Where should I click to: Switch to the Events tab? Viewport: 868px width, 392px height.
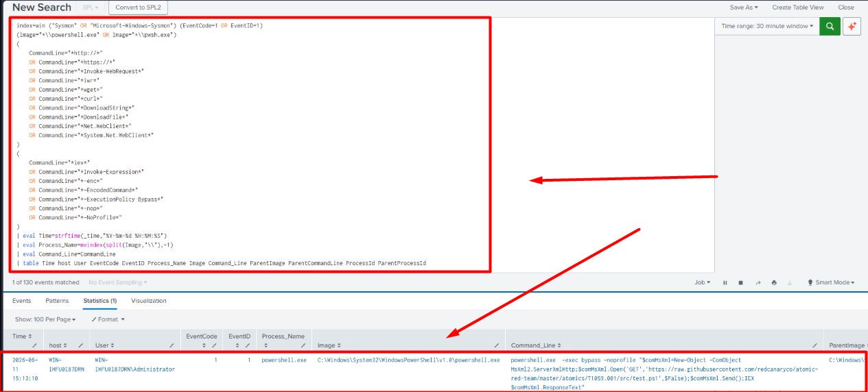click(21, 301)
